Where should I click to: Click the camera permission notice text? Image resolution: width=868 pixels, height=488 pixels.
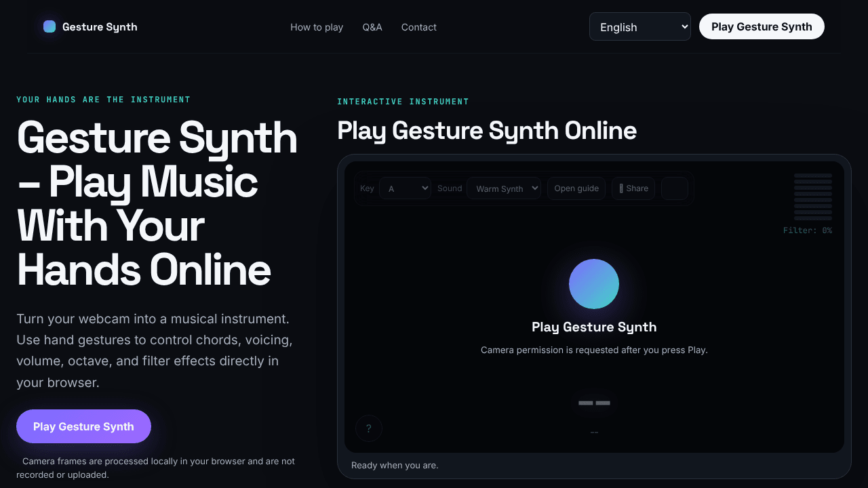coord(594,350)
